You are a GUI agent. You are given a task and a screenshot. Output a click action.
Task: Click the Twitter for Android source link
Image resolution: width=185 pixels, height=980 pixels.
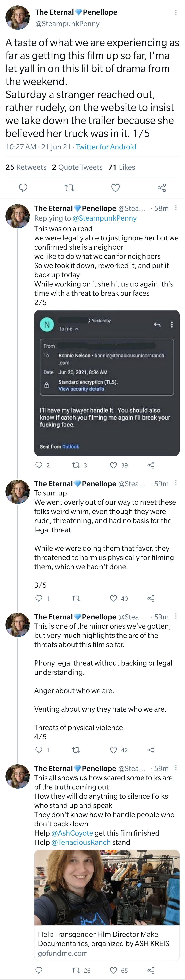[106, 147]
